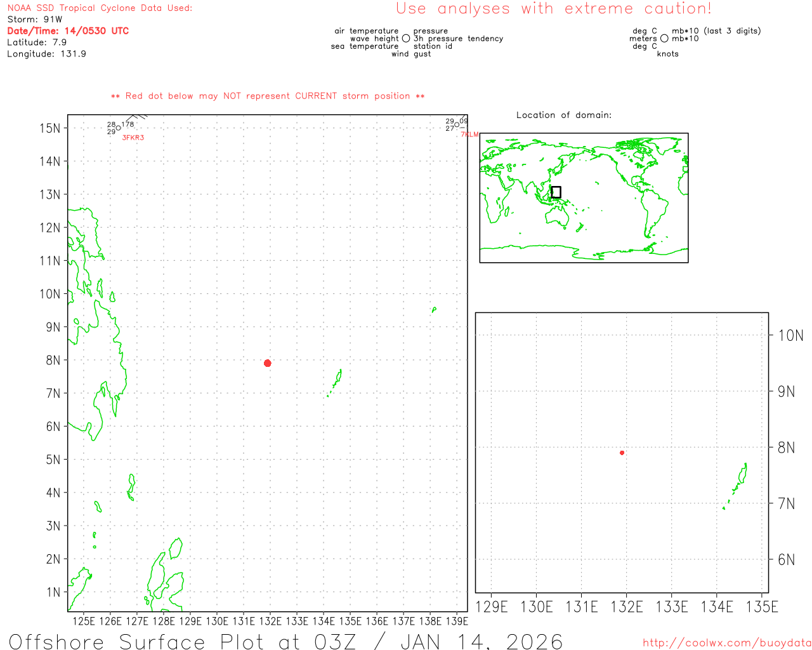Click the red 7KLM station ID label

pyautogui.click(x=469, y=135)
